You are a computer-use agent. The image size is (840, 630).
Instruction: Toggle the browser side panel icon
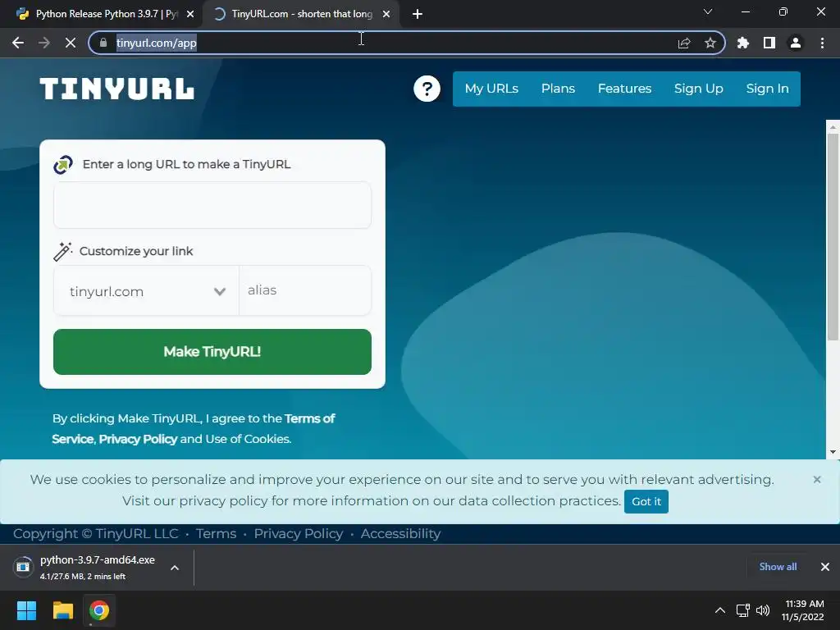point(769,43)
